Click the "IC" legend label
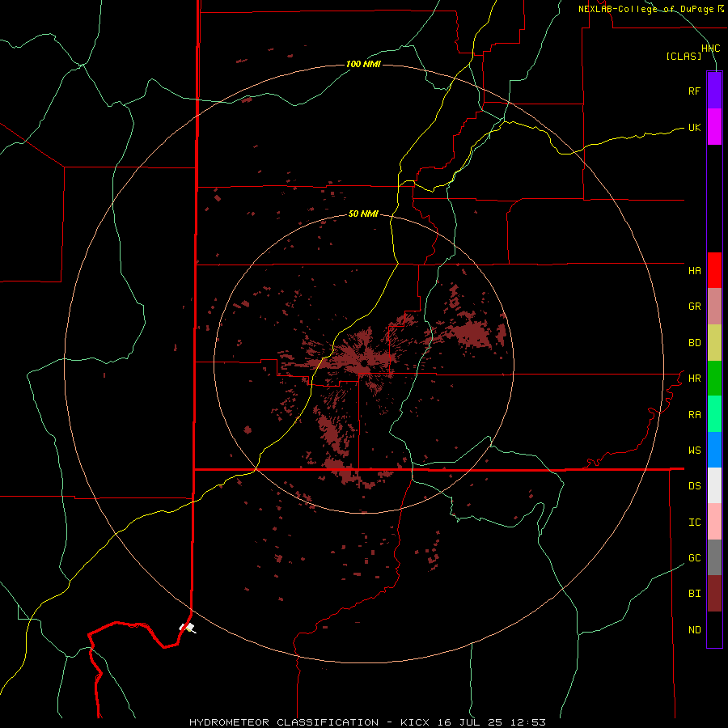The image size is (728, 728). click(694, 523)
